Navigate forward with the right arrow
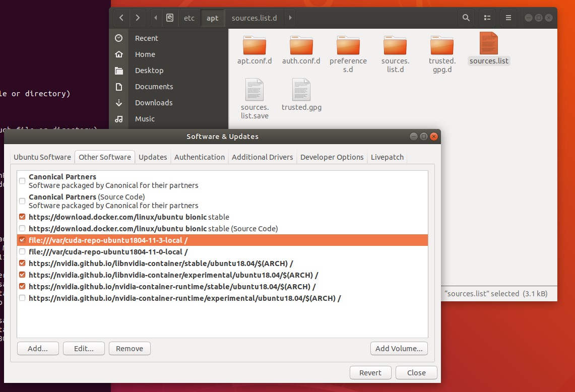The height and width of the screenshot is (392, 575). [x=137, y=18]
